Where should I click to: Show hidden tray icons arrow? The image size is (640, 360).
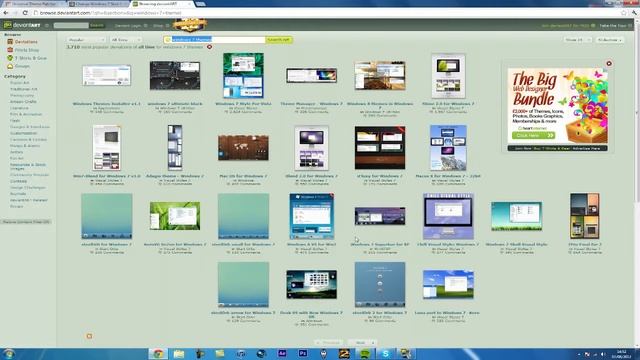point(579,354)
